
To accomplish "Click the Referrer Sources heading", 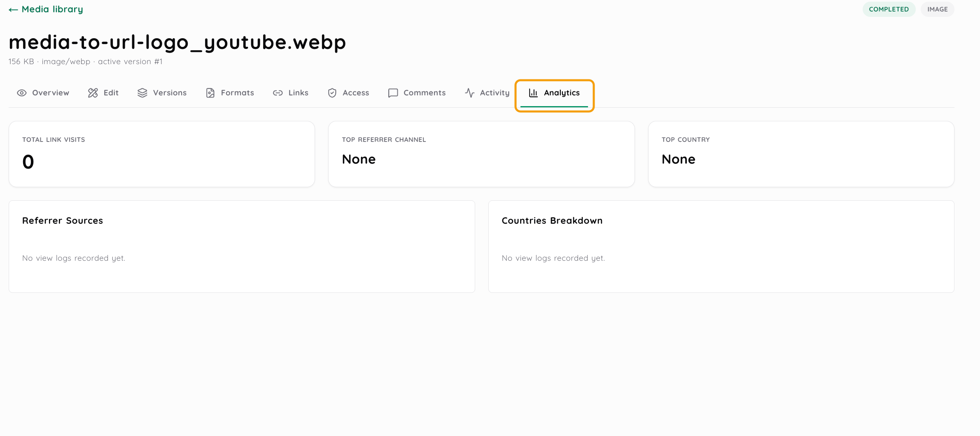I will tap(63, 221).
